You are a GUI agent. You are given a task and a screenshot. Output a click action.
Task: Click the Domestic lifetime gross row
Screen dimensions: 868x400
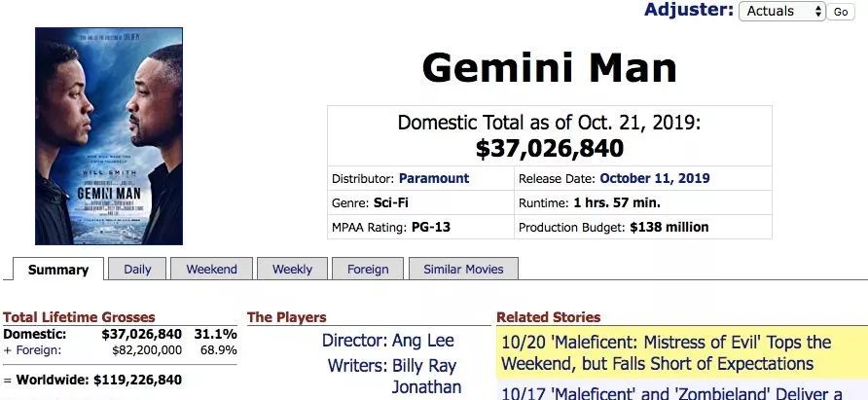120,334
